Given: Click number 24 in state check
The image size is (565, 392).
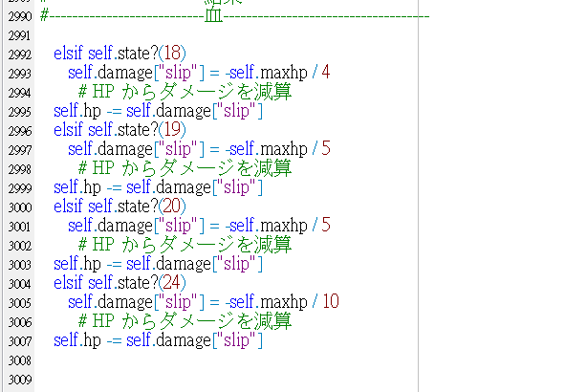Looking at the screenshot, I should point(172,282).
